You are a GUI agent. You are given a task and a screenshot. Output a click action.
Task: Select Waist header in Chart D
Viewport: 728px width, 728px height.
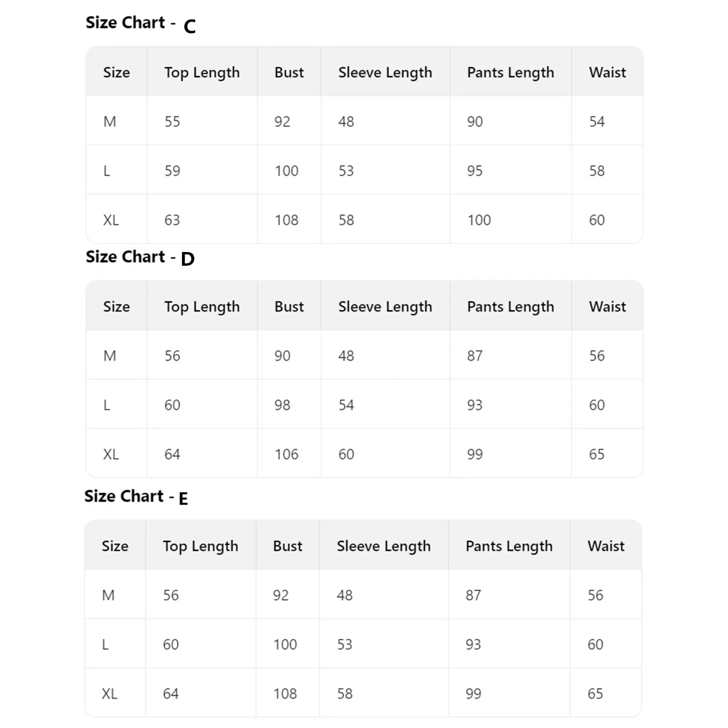click(607, 307)
